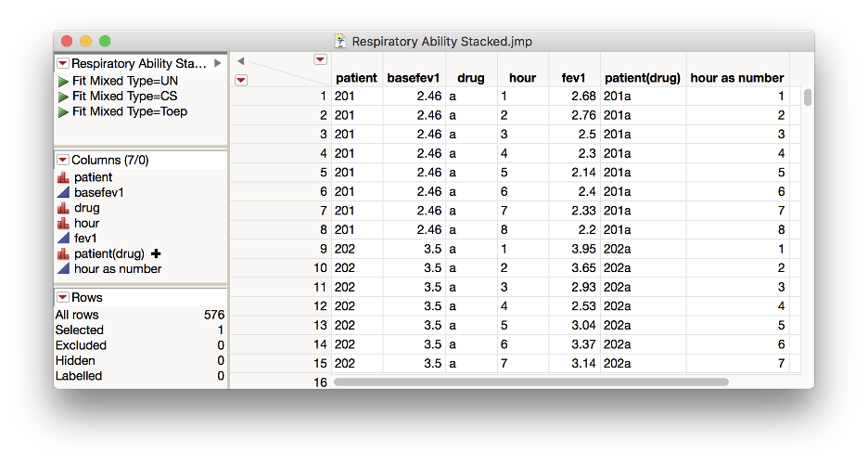
Task: Select the drug column header
Action: tap(470, 78)
